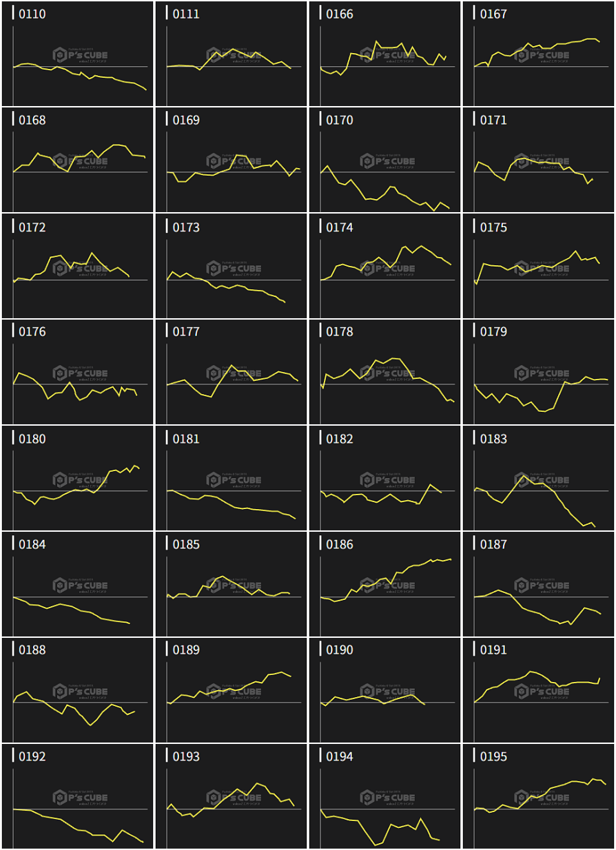Open machine graph 0167

click(538, 54)
